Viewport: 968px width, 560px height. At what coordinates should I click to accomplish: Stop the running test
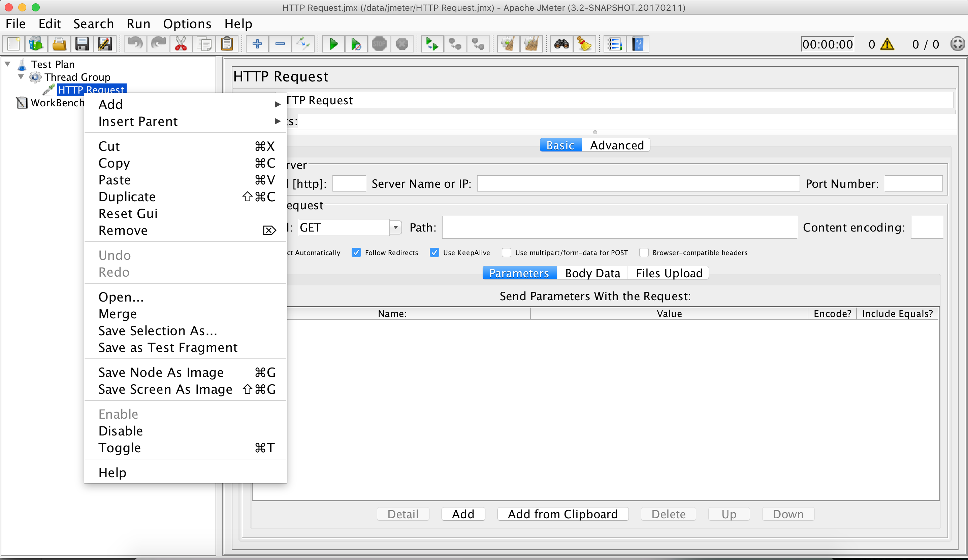point(379,43)
